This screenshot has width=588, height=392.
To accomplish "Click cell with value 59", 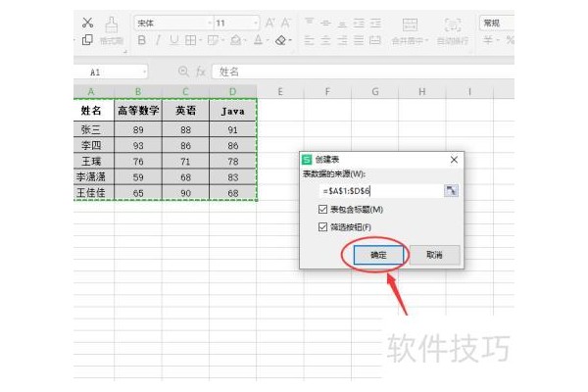I will click(x=138, y=177).
